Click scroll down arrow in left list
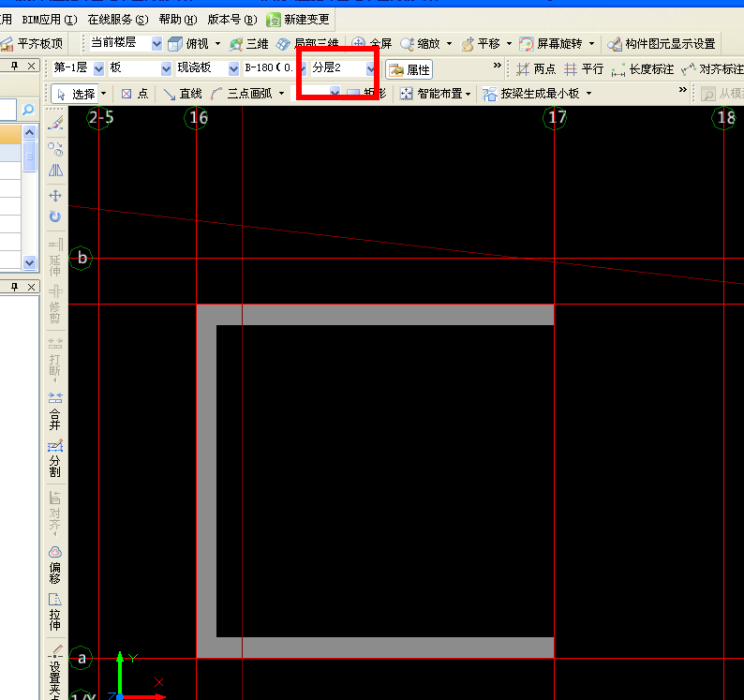The width and height of the screenshot is (744, 700). coord(29,262)
